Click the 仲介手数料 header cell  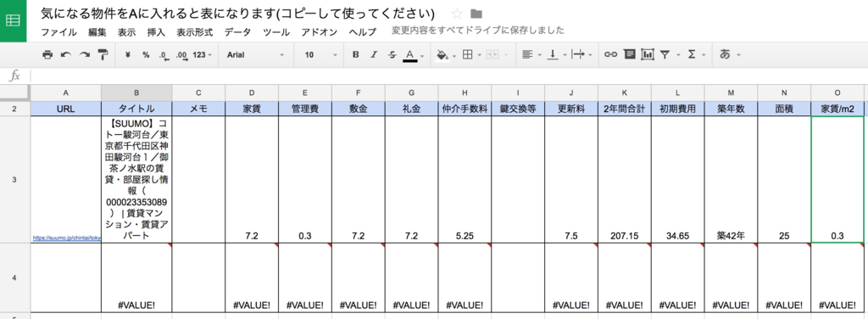click(465, 109)
